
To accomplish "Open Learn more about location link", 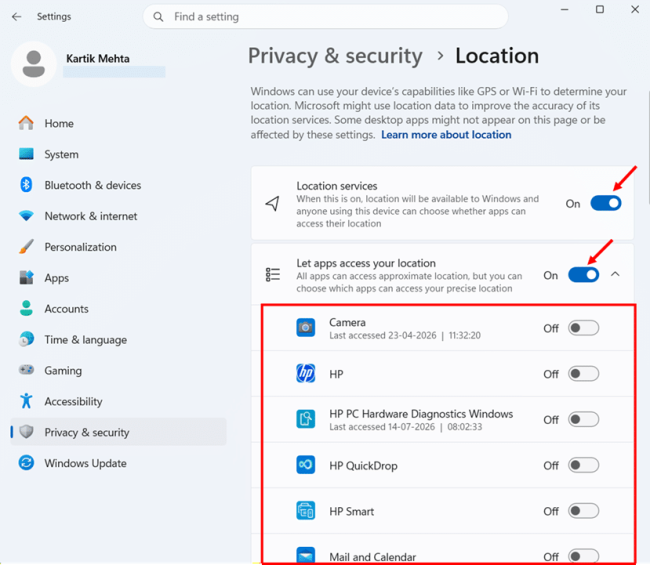I will 446,135.
